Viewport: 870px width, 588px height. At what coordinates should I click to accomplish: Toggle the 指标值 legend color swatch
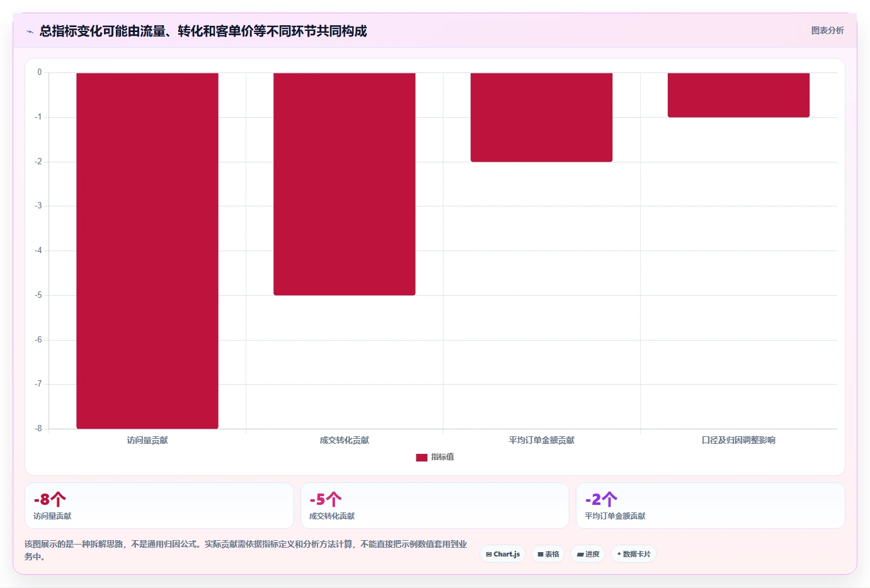pyautogui.click(x=421, y=457)
